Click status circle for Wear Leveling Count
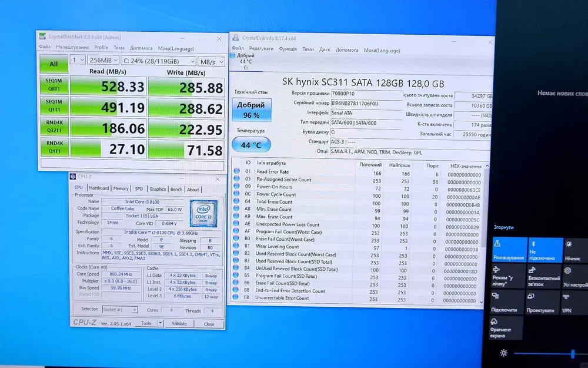This screenshot has width=588, height=368. pos(236,246)
